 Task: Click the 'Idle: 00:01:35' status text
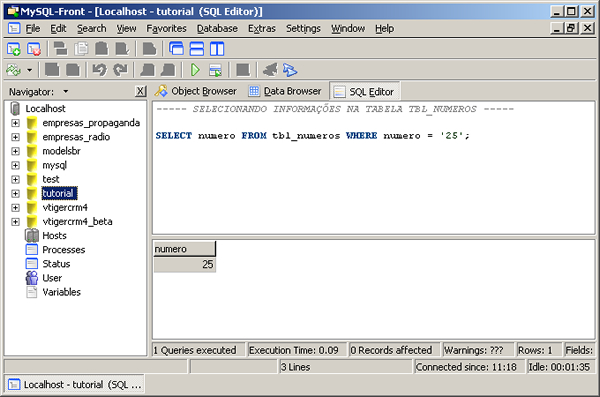click(x=559, y=367)
